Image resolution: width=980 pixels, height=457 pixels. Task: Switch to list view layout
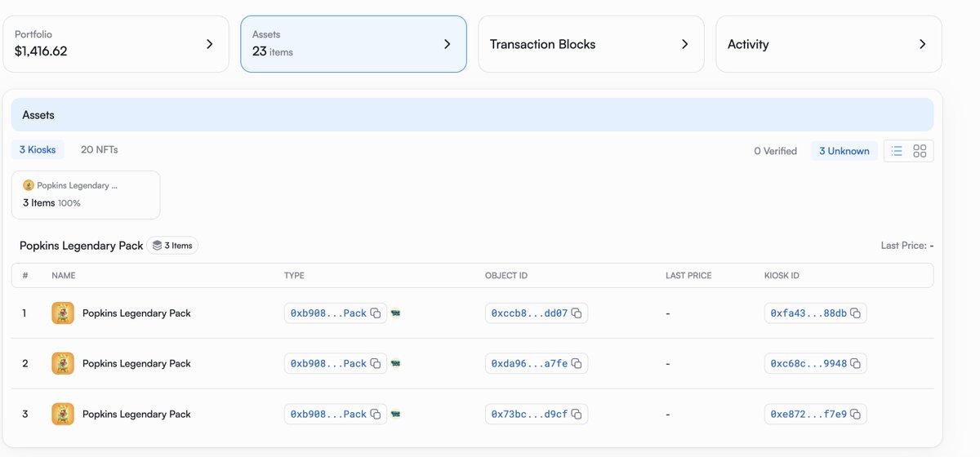pos(897,151)
